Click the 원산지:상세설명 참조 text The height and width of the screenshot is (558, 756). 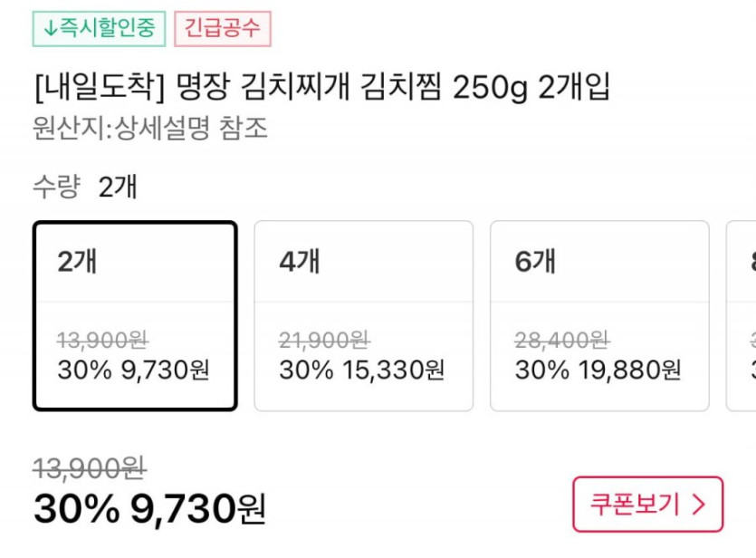point(150,128)
